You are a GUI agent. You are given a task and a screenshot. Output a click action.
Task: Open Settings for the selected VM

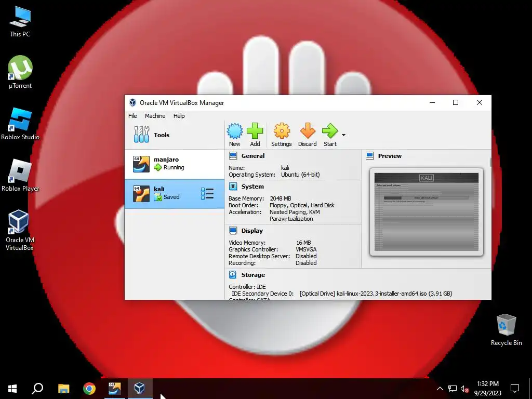(x=281, y=135)
